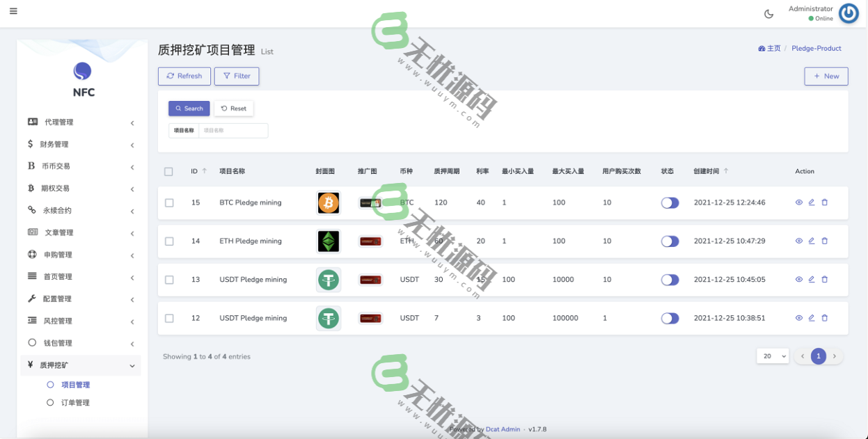Select the header select-all checkbox
Screen dimensions: 868x439
click(x=168, y=170)
